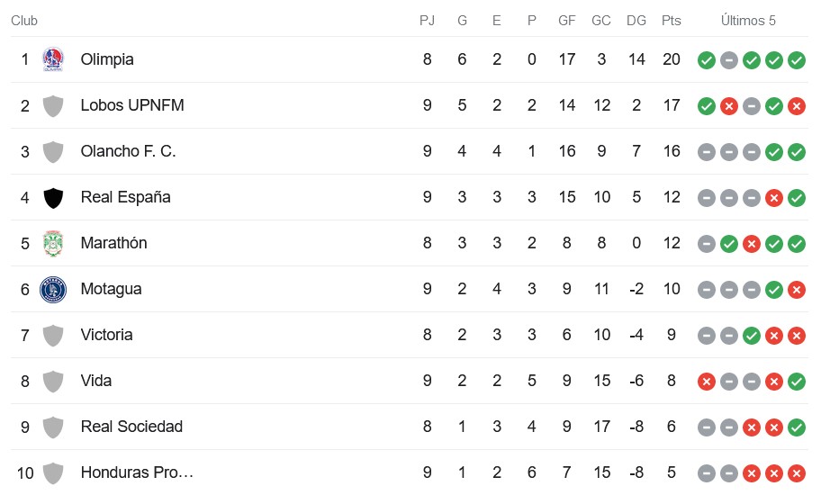
Task: Click the Olimpia club crest icon
Action: click(53, 59)
